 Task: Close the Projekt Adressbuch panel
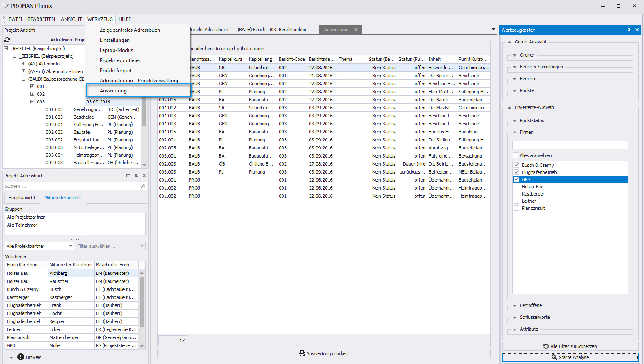[144, 176]
